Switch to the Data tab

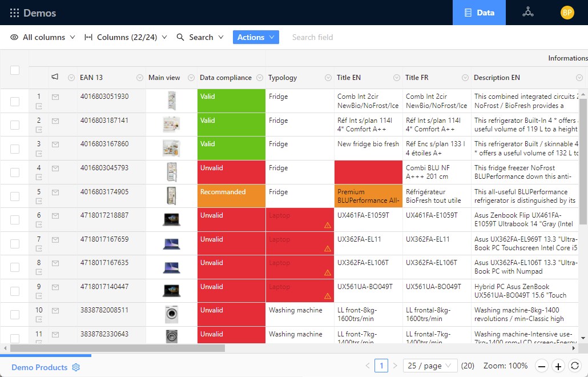tap(479, 13)
